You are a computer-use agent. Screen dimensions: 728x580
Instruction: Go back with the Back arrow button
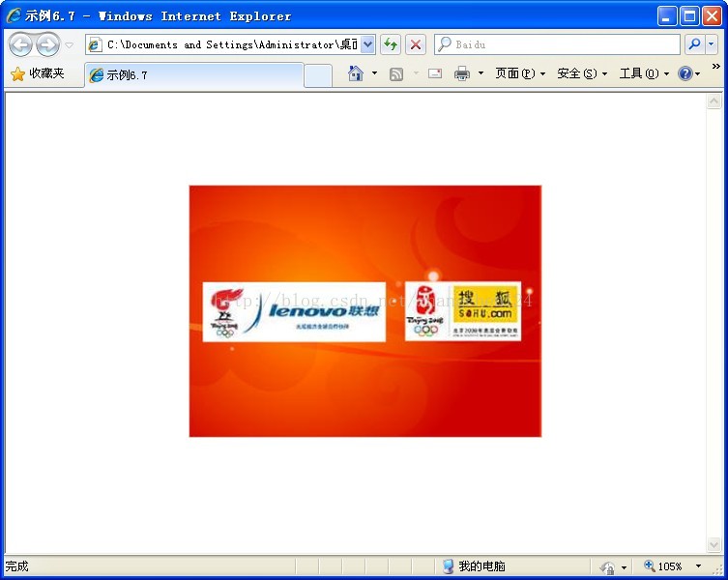pos(21,45)
